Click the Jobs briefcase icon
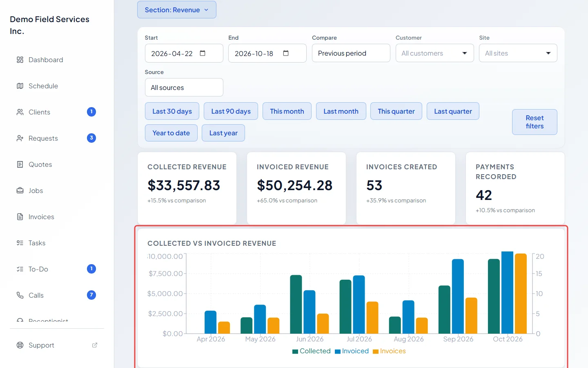This screenshot has width=588, height=368. (20, 191)
